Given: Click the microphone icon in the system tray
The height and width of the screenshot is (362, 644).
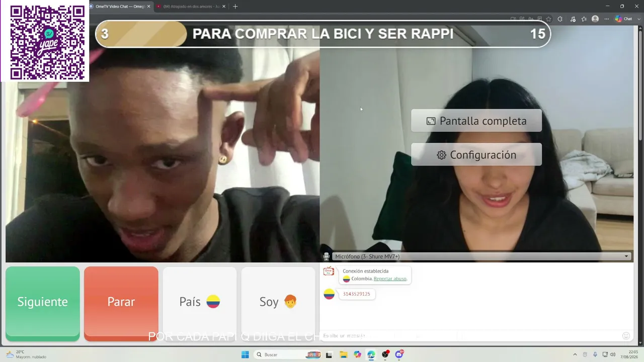Looking at the screenshot, I should (x=595, y=354).
